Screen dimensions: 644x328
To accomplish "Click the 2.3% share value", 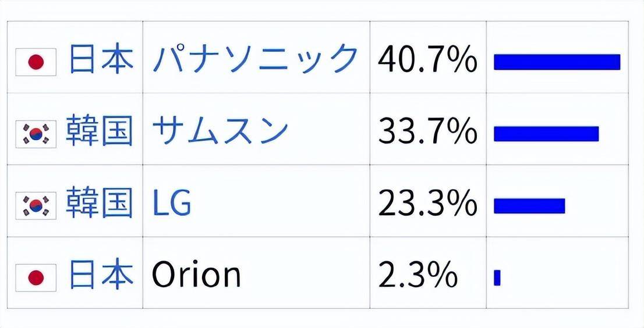I will click(x=417, y=275).
